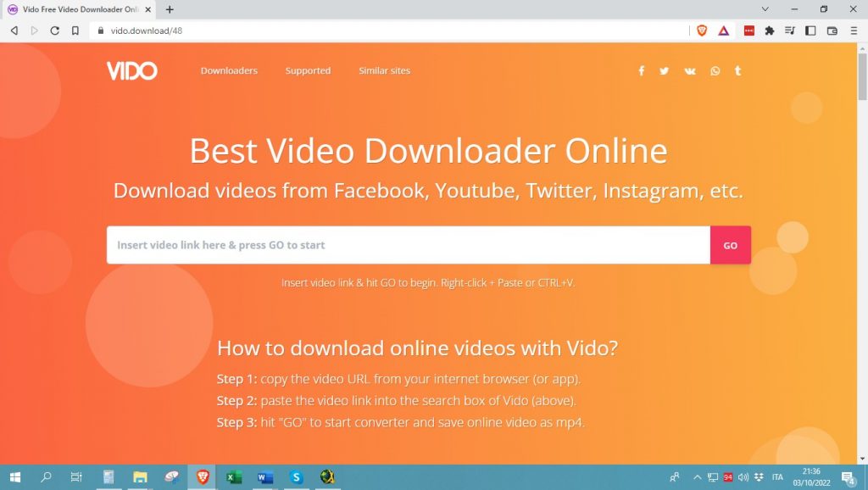Viewport: 868px width, 490px height.
Task: Open the media playlist icon
Action: coord(790,31)
